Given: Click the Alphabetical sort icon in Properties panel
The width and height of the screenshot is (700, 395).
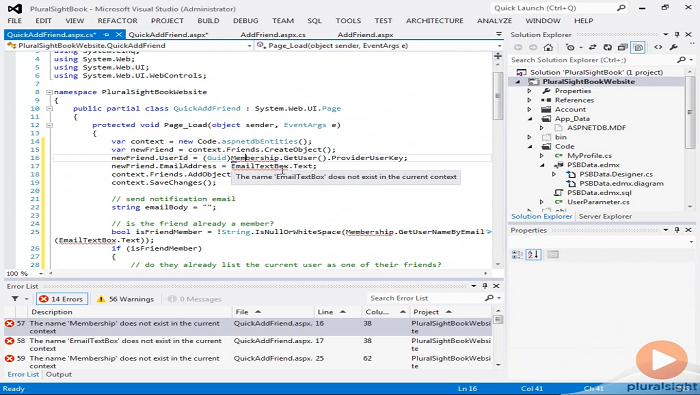Looking at the screenshot, I should (533, 254).
